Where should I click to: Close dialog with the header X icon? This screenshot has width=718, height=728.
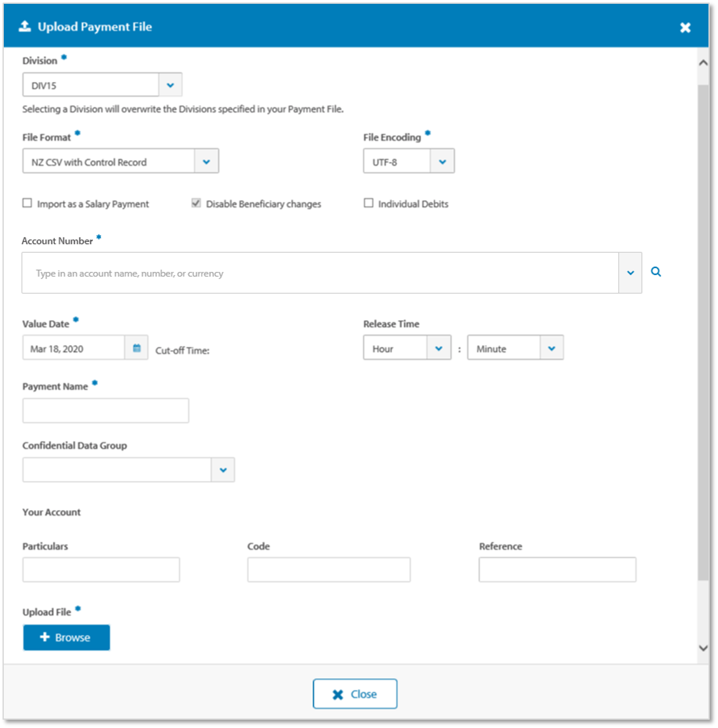(685, 27)
